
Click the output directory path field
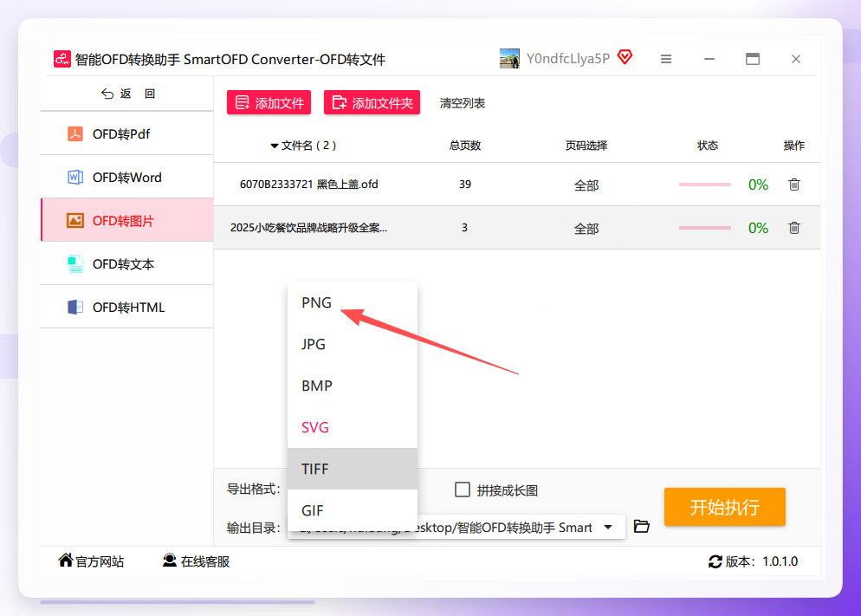[456, 527]
